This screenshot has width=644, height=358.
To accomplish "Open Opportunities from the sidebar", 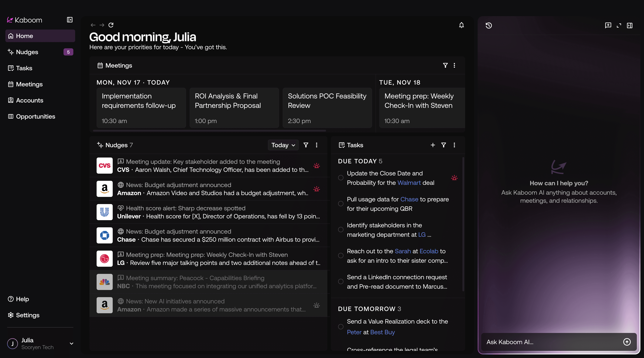I will 35,116.
